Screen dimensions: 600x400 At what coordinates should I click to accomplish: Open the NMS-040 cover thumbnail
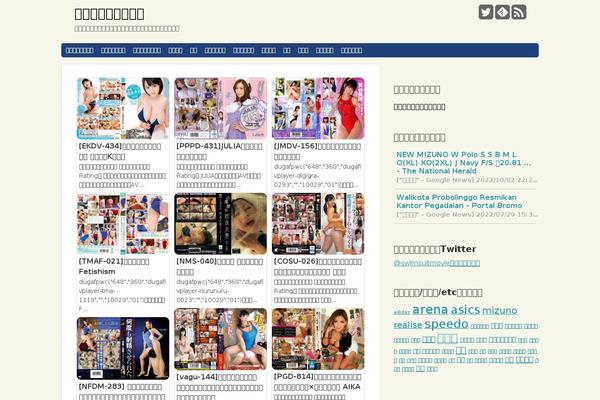(x=220, y=224)
